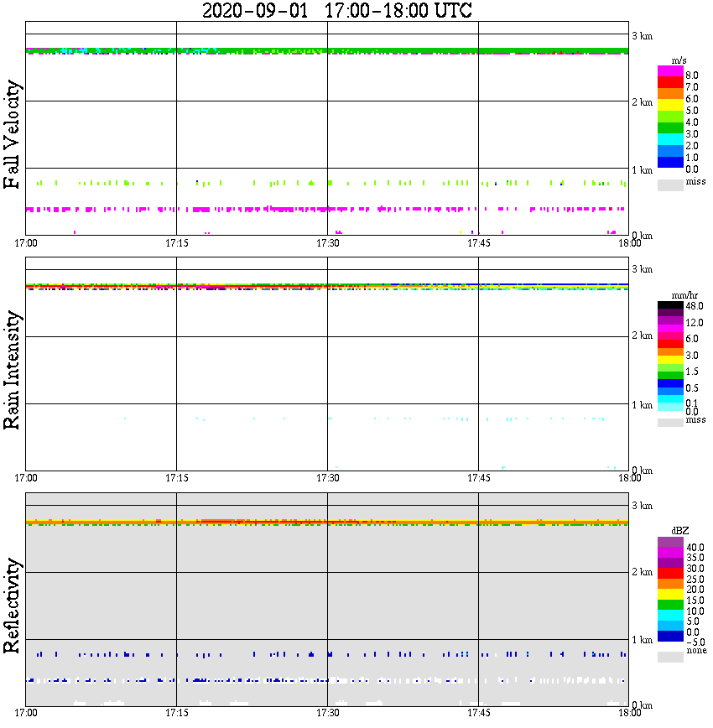Click the 'Reflectivity' axis label

12,606
